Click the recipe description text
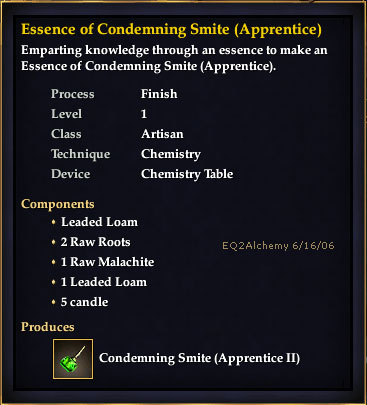 coord(174,58)
